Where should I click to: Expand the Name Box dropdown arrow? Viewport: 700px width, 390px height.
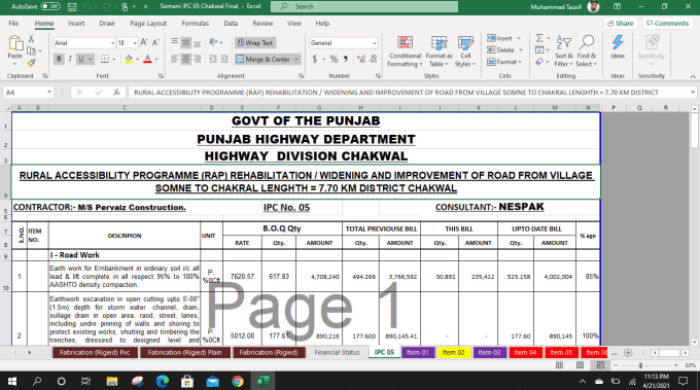click(49, 92)
